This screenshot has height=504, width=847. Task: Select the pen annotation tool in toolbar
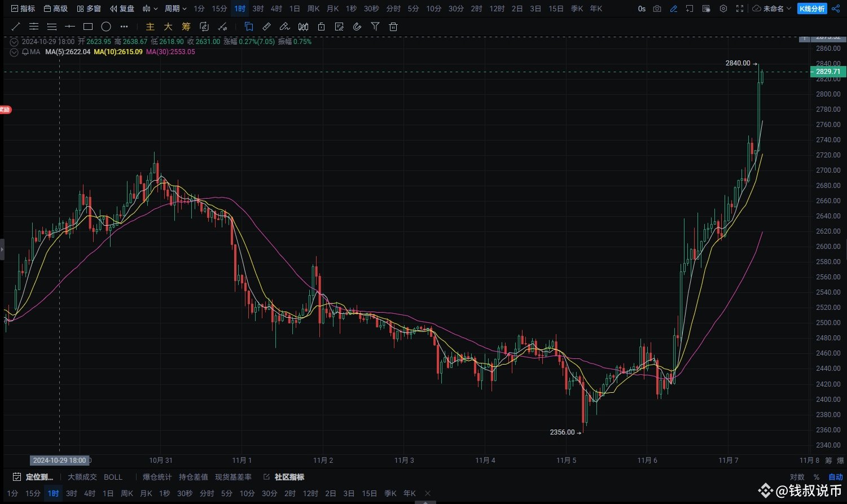point(285,27)
